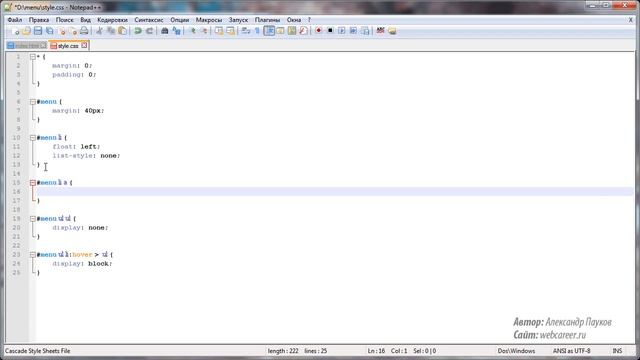Click the Play recorded macro icon
Screen dimensions: 640x360
coord(342,31)
